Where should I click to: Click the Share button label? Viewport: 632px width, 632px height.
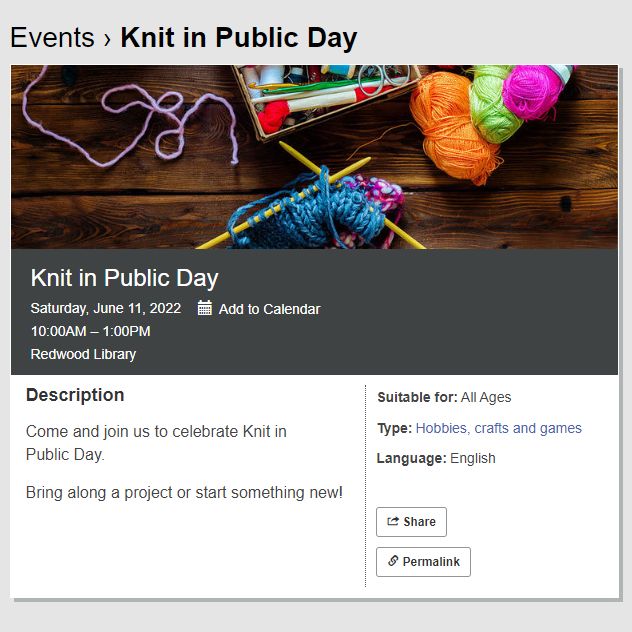(419, 522)
